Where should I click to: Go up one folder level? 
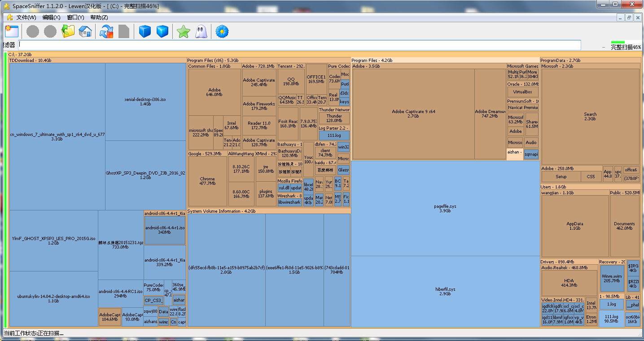pyautogui.click(x=68, y=31)
